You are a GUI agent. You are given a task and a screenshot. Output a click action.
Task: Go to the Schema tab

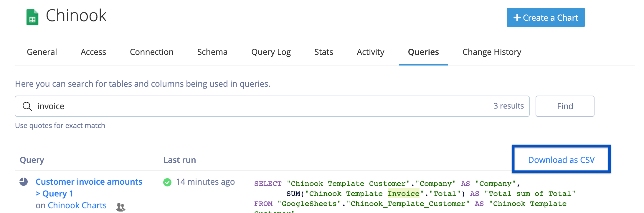point(212,52)
